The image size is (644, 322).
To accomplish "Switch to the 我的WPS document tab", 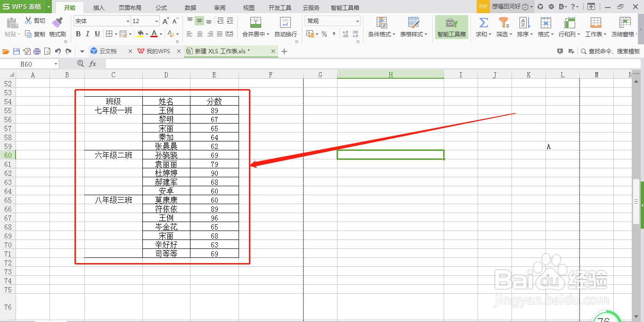I will (x=158, y=51).
